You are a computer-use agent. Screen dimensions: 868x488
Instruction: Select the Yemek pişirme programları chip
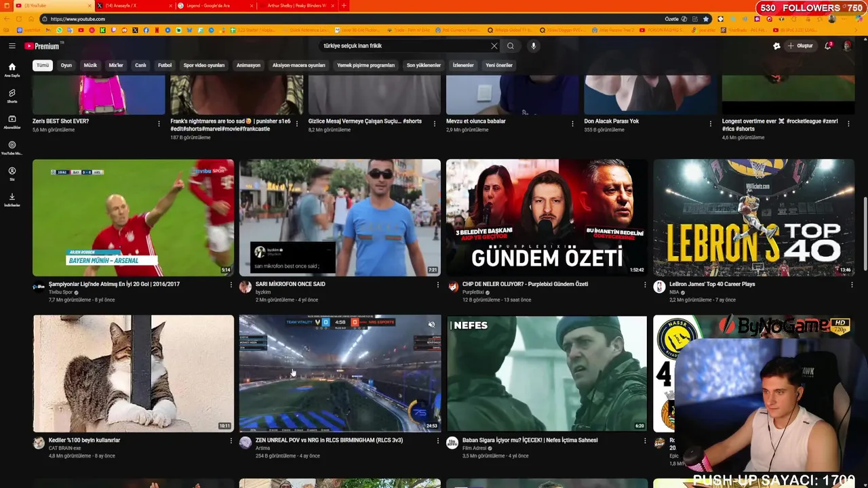click(366, 65)
